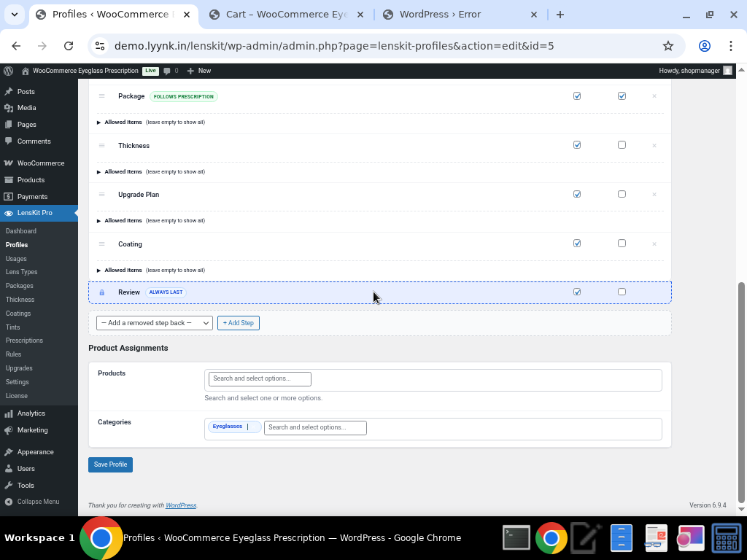
Task: Open Lens Types in LensKit submenu
Action: (21, 272)
